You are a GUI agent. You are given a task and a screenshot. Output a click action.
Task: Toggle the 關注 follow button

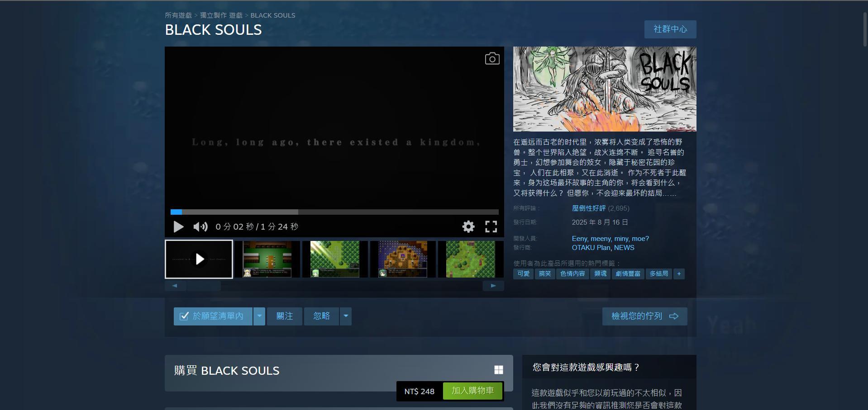[285, 316]
